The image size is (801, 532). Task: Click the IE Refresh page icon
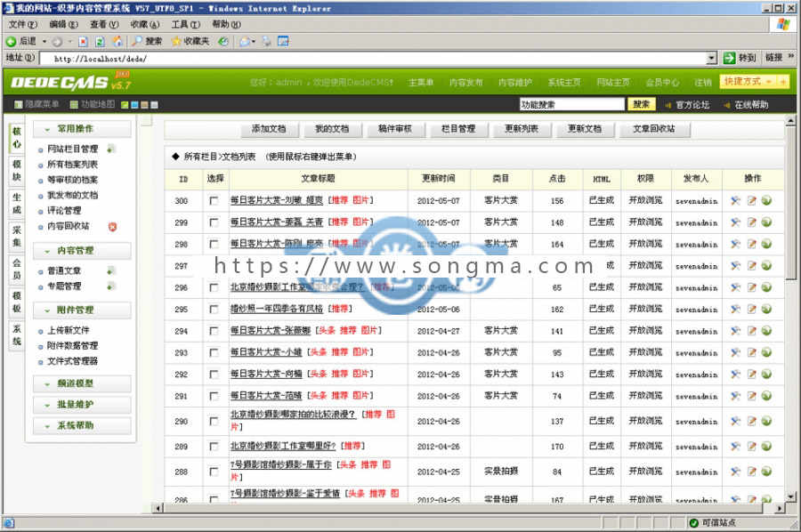click(x=100, y=41)
